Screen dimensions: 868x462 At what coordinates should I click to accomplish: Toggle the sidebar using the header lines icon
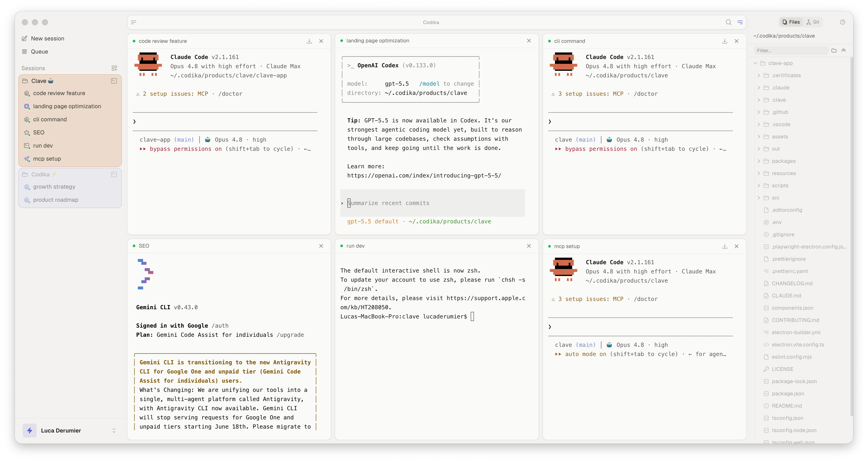click(x=134, y=22)
